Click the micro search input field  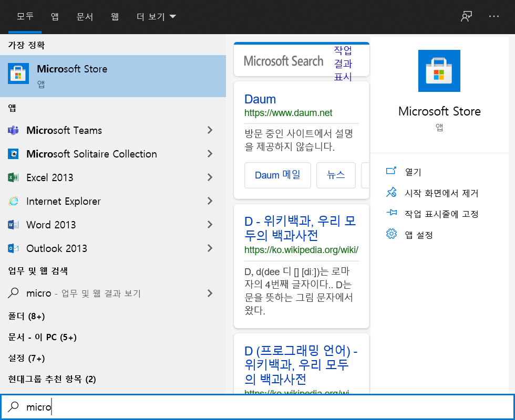click(257, 407)
